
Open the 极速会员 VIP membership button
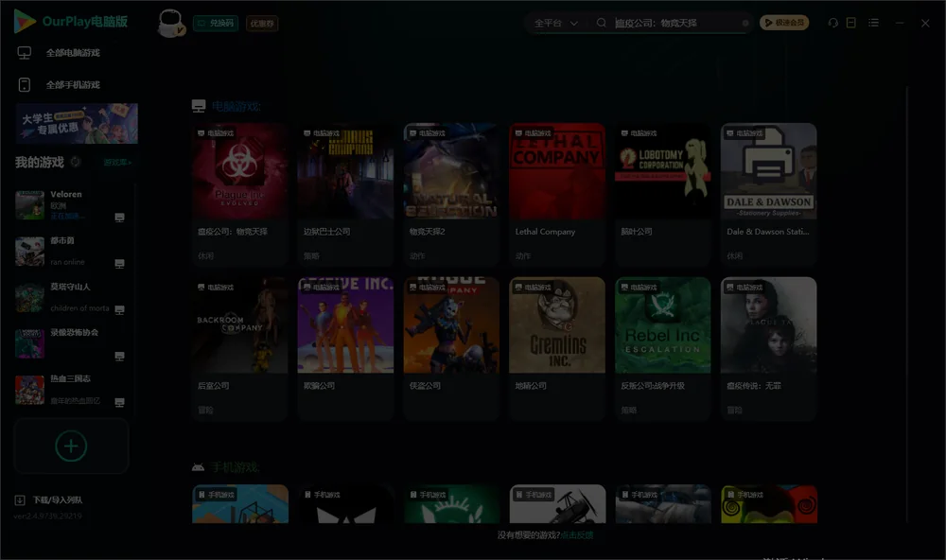click(x=784, y=23)
